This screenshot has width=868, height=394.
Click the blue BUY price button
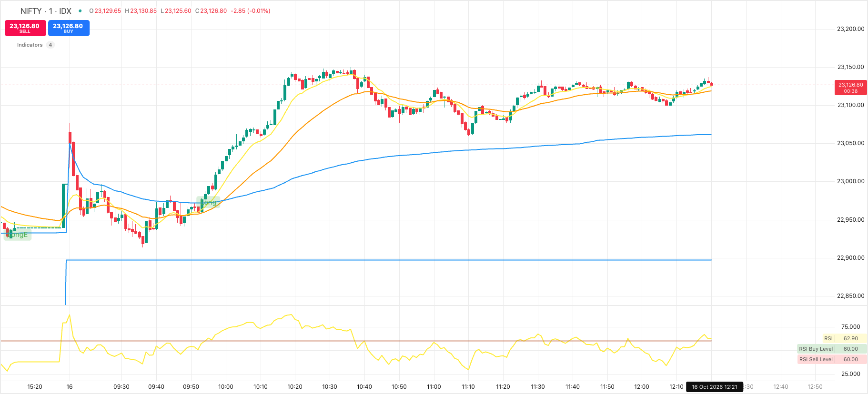coord(69,28)
